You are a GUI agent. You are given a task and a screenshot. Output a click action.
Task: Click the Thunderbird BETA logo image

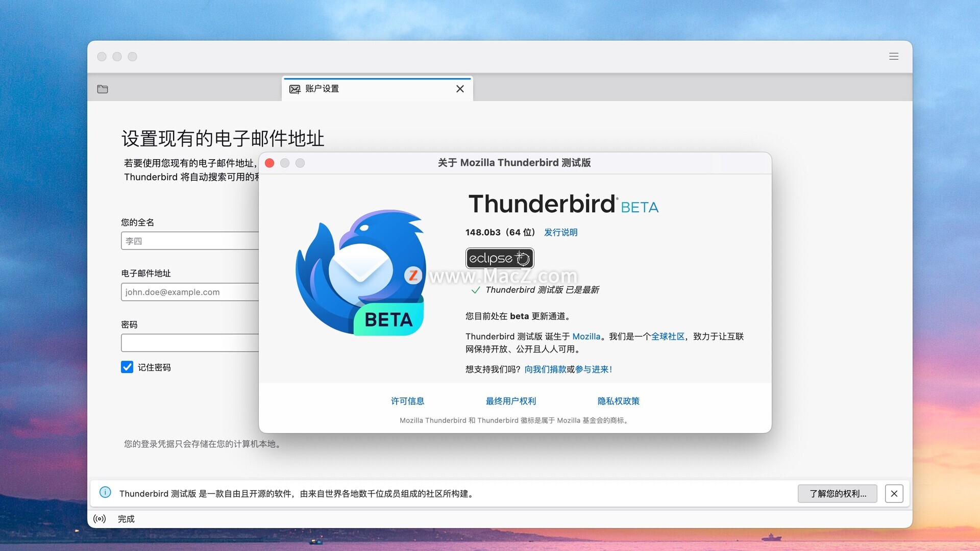360,272
